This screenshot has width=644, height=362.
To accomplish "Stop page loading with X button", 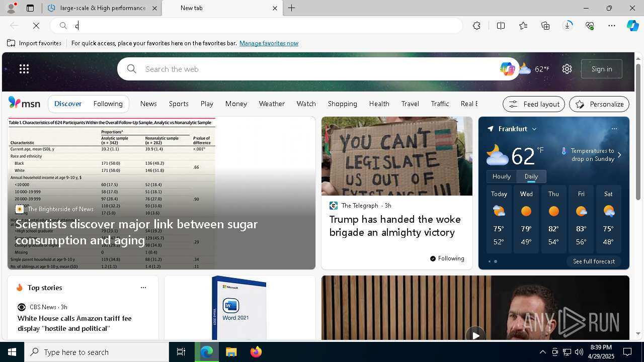I will point(36,26).
